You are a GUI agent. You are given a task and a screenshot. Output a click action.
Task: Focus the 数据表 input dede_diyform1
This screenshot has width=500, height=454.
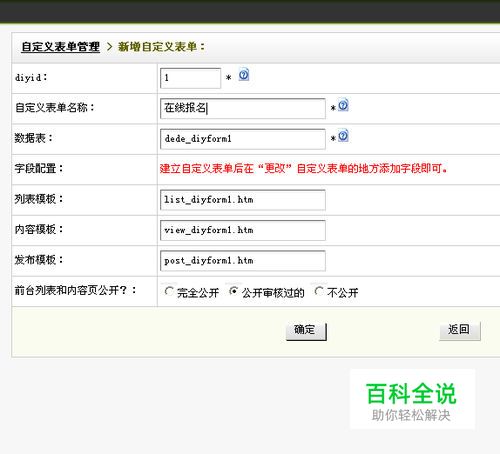[243, 139]
